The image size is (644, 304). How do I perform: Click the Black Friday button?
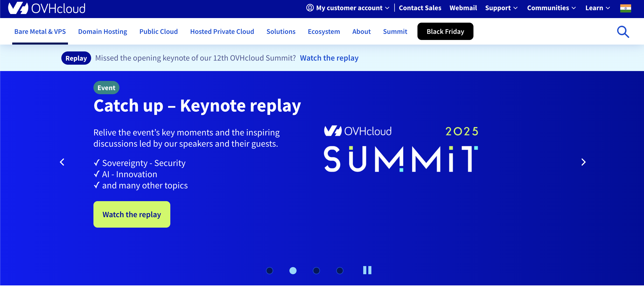click(445, 32)
